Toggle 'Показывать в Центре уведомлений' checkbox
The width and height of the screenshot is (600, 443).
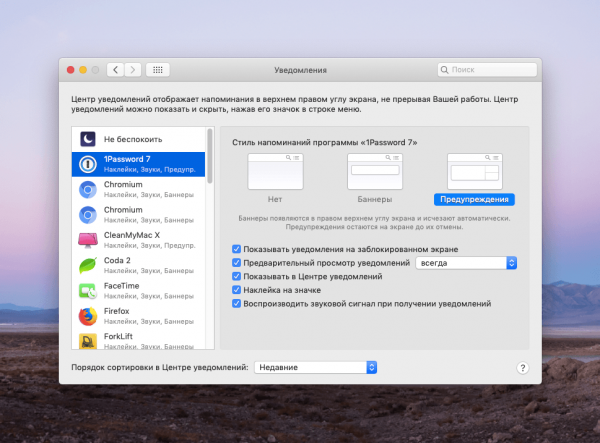tap(236, 276)
